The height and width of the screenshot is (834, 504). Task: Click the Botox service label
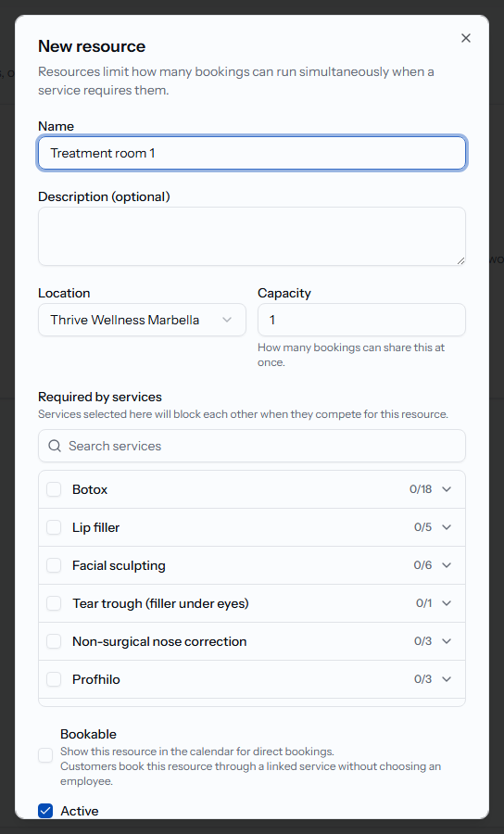coord(90,489)
